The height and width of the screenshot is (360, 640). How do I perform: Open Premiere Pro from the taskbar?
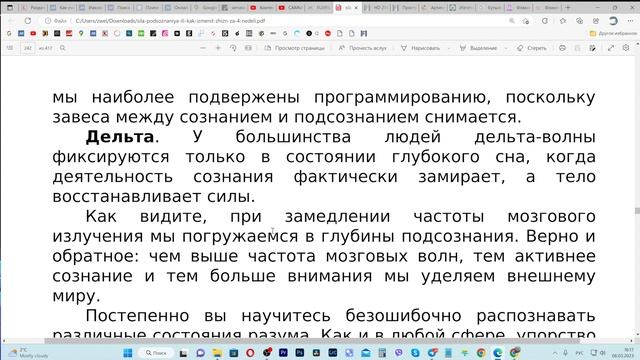(x=283, y=353)
